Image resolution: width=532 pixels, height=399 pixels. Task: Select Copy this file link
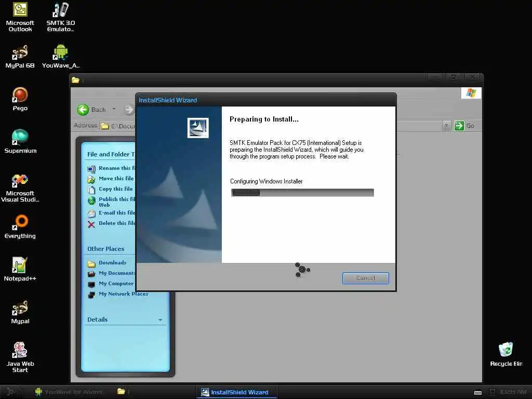point(115,189)
